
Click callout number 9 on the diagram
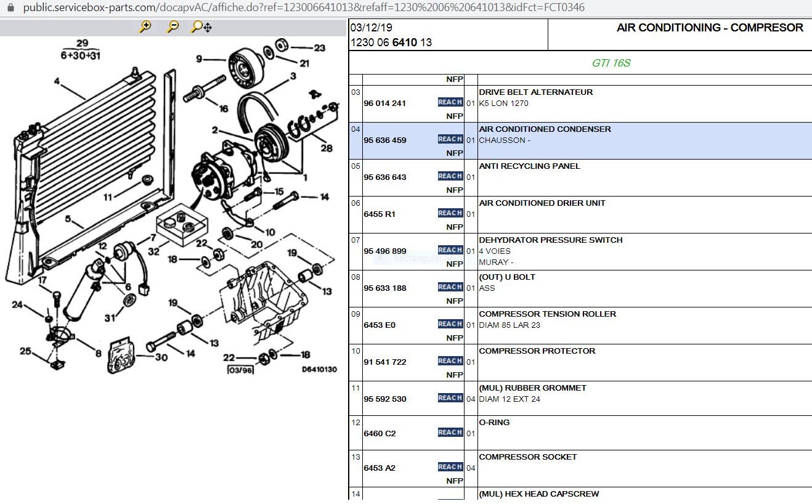tap(199, 59)
